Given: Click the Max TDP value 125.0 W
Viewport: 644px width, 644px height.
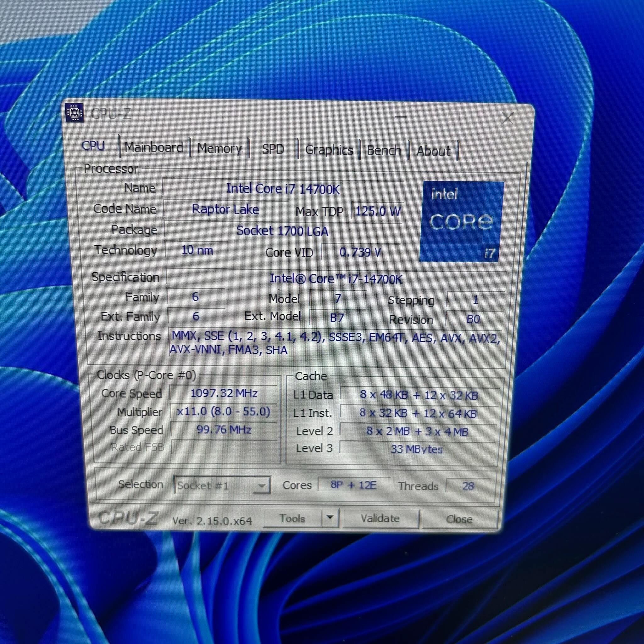Looking at the screenshot, I should pos(377,211).
